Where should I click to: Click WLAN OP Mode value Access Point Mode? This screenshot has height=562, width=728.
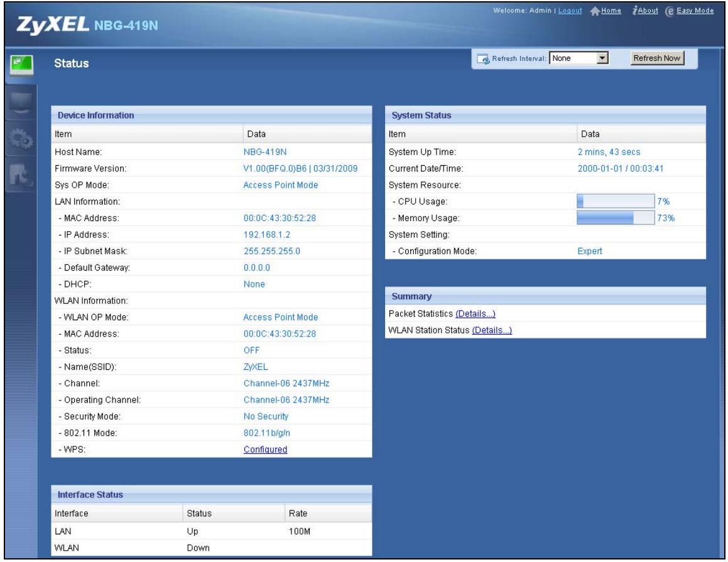[x=281, y=318]
